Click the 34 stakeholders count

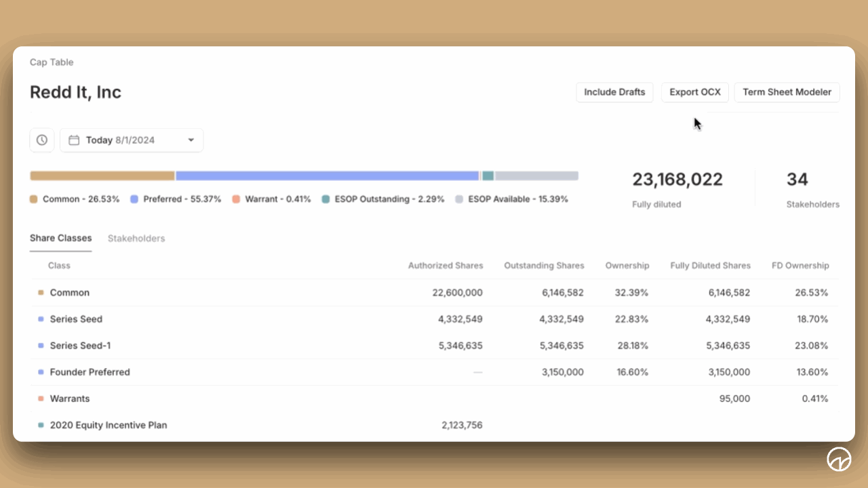[797, 180]
